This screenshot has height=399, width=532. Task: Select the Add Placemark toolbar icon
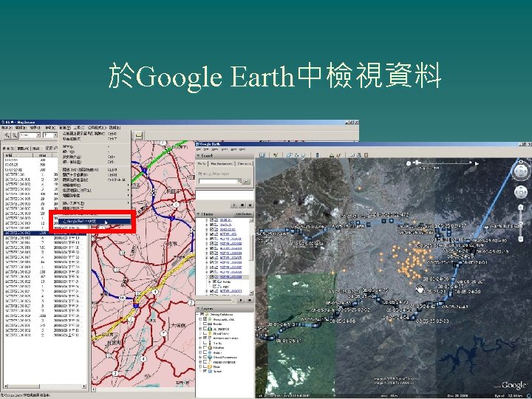[275, 155]
